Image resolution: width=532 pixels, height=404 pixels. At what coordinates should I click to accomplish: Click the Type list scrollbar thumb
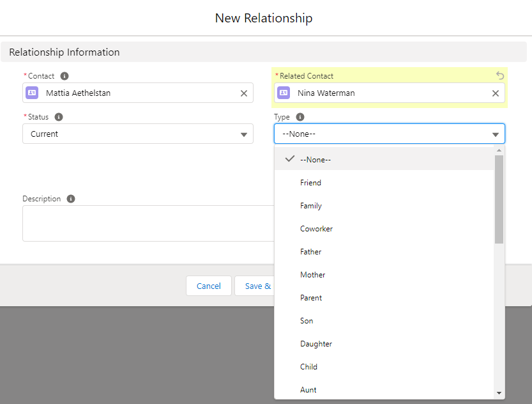pos(499,199)
